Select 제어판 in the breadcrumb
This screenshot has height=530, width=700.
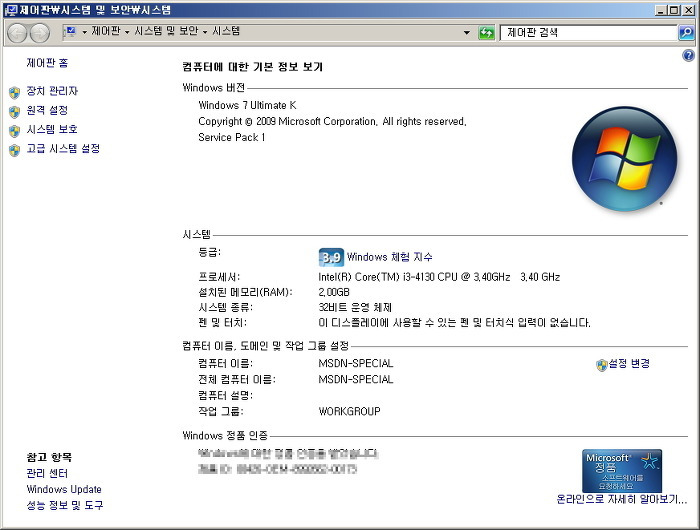[x=106, y=31]
